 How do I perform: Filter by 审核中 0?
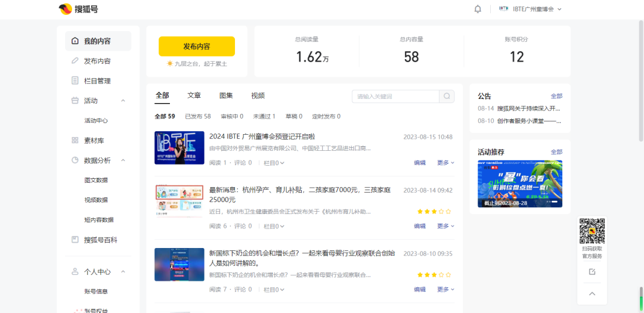pyautogui.click(x=232, y=116)
